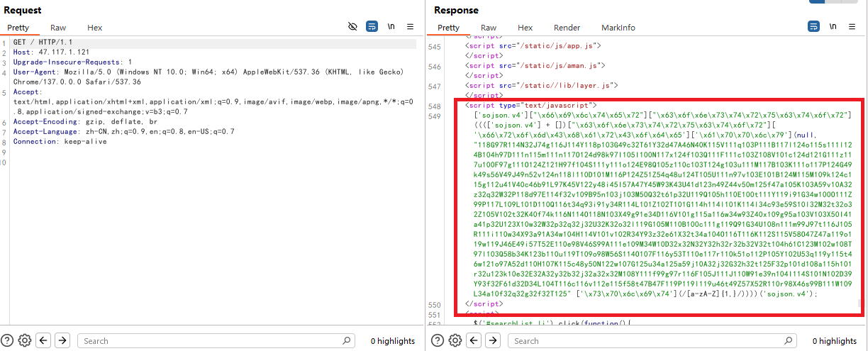Click magnifier icon in Request search box
868x351 pixels.
pos(347,340)
